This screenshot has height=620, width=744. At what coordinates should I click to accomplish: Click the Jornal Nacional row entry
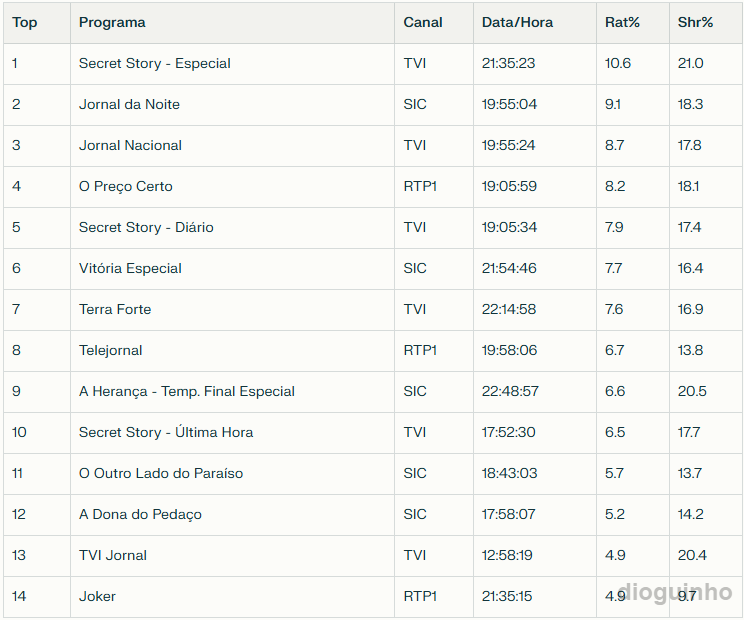[x=131, y=145]
